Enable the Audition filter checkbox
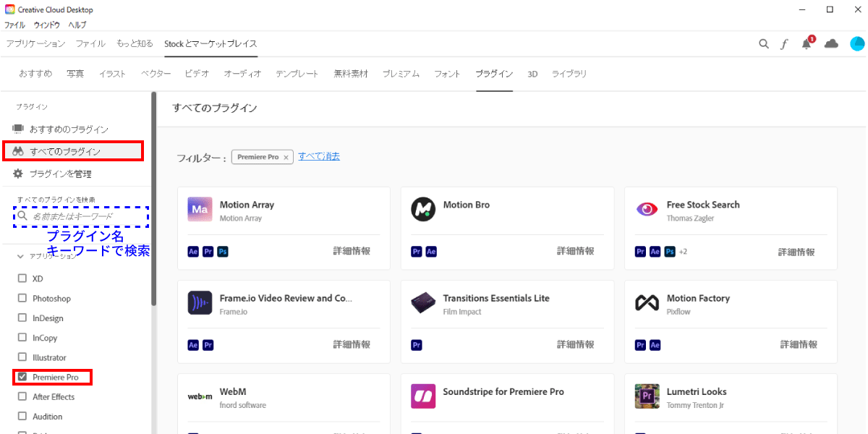 click(x=22, y=416)
